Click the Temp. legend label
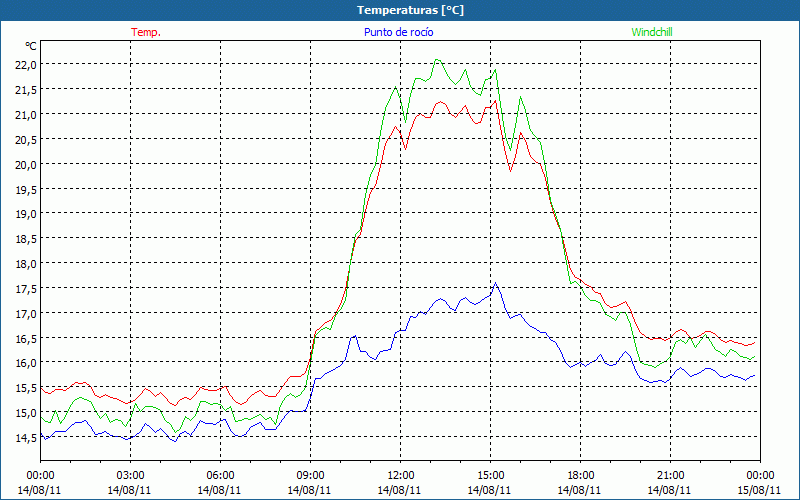The height and width of the screenshot is (500, 800). tap(146, 32)
